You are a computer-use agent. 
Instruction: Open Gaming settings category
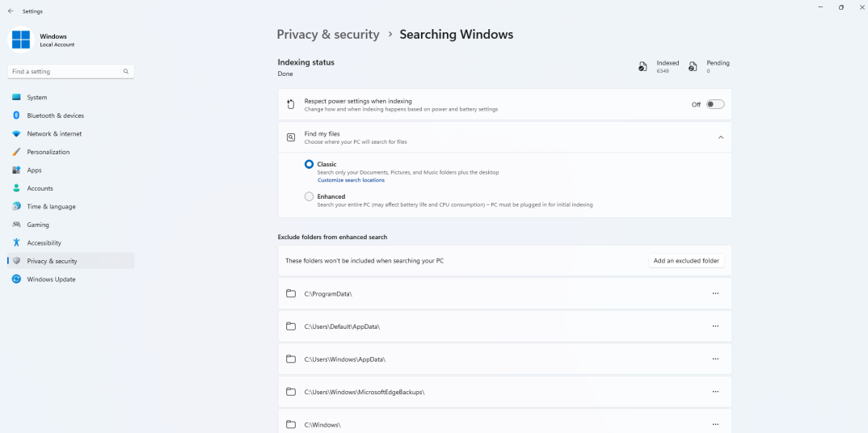[71, 225]
